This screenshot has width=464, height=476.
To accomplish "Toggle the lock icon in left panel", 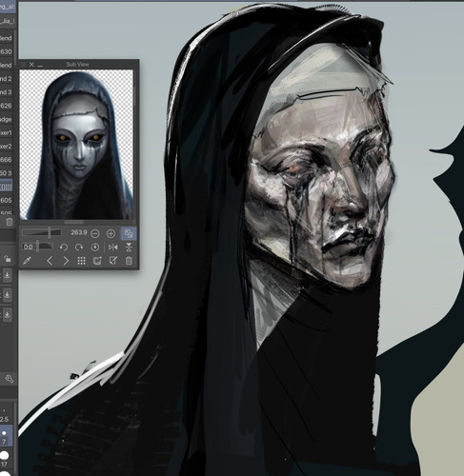I will tap(8, 259).
